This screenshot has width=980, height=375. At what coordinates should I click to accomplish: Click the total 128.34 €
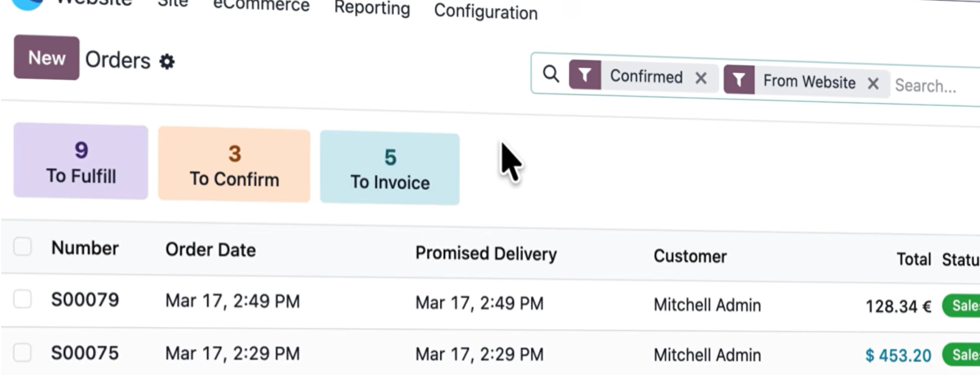coord(898,306)
